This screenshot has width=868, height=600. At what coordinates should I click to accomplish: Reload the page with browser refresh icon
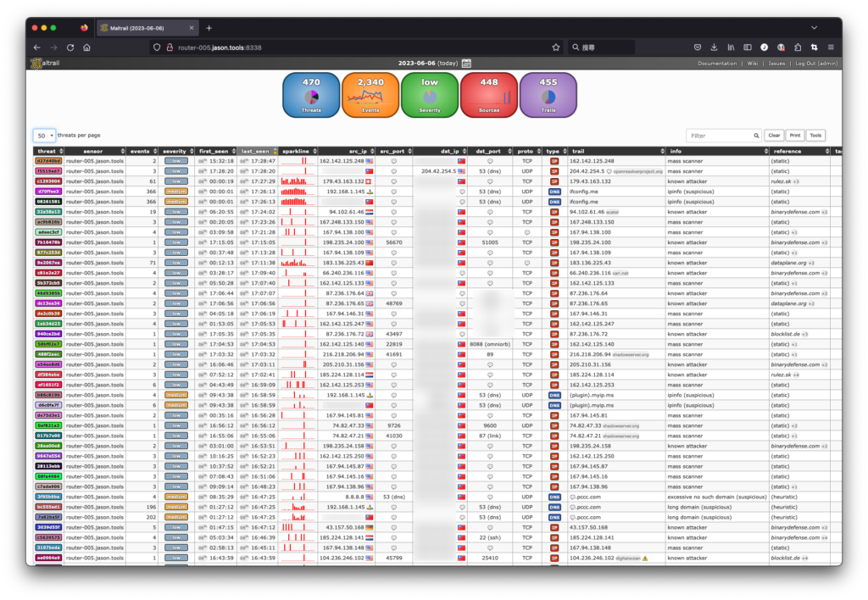coord(70,47)
